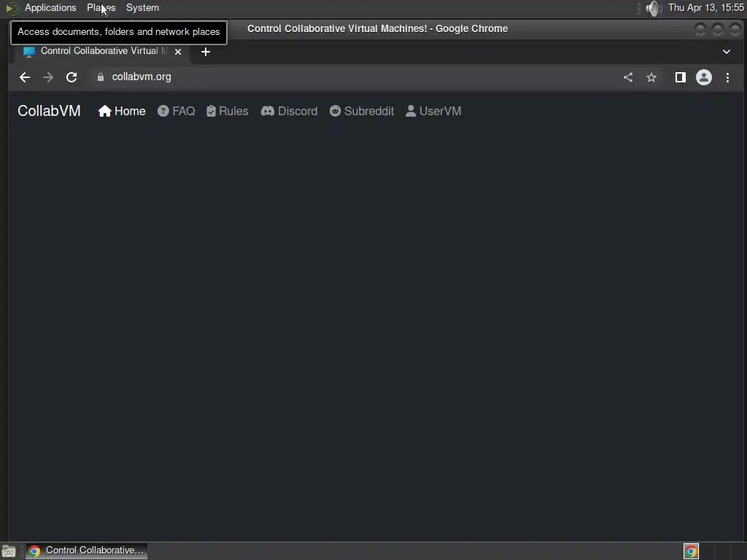Open a new browser tab
Viewport: 747px width, 560px height.
click(205, 52)
